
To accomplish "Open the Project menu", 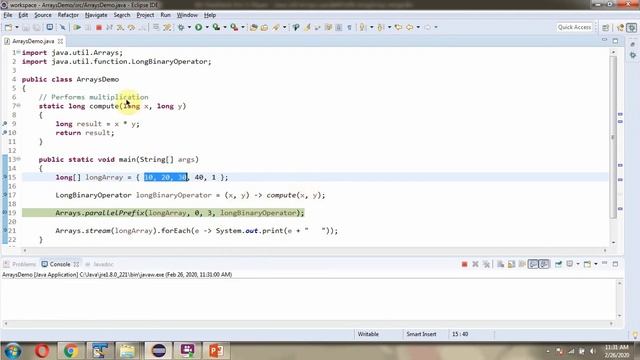I will click(x=145, y=15).
